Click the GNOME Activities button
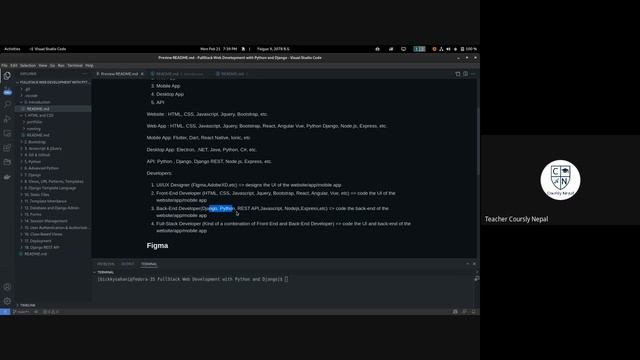 tap(12, 49)
